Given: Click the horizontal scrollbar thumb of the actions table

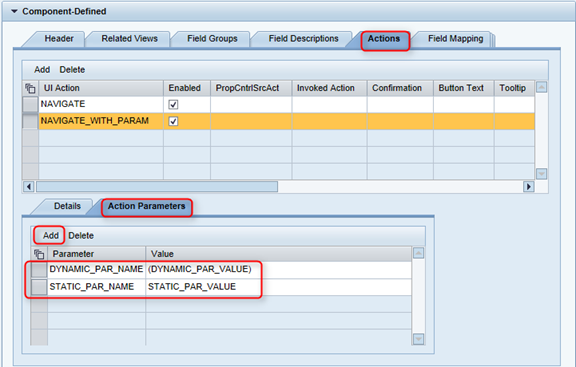Looking at the screenshot, I should (x=157, y=187).
